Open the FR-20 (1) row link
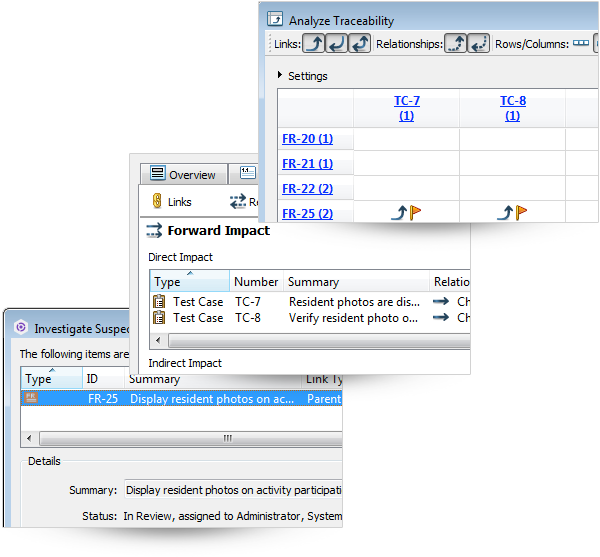600x557 pixels. pos(307,139)
